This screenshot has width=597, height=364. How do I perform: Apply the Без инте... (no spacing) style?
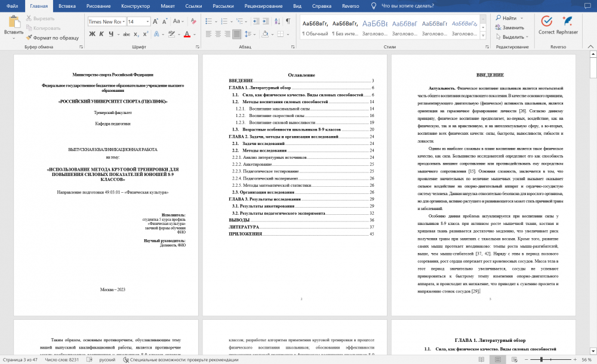pyautogui.click(x=345, y=28)
